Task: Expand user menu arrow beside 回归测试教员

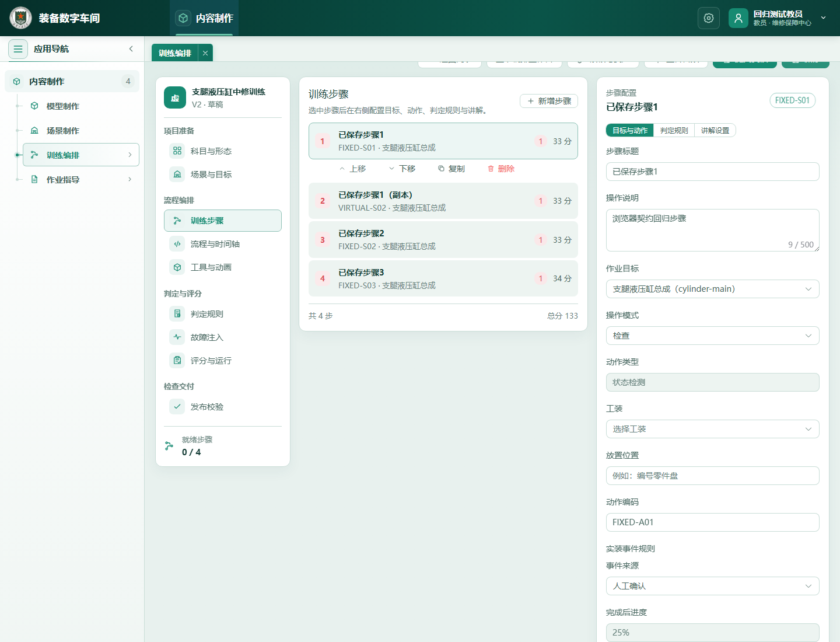Action: (824, 18)
